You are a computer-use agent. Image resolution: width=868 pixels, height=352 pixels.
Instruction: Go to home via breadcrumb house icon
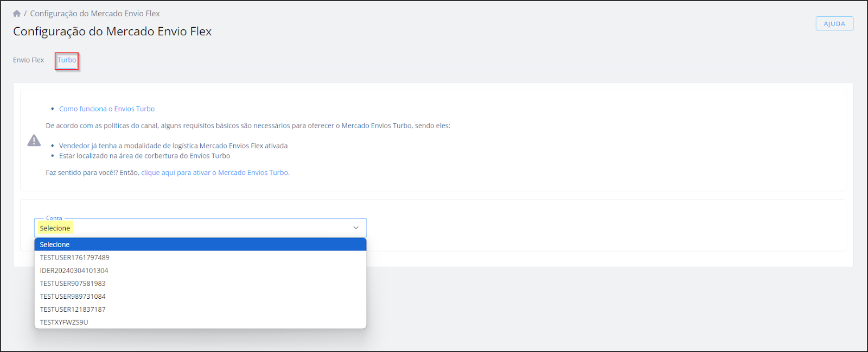17,14
